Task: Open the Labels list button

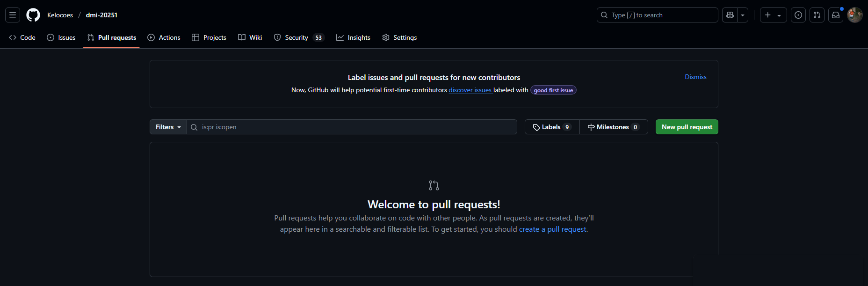Action: [552, 127]
